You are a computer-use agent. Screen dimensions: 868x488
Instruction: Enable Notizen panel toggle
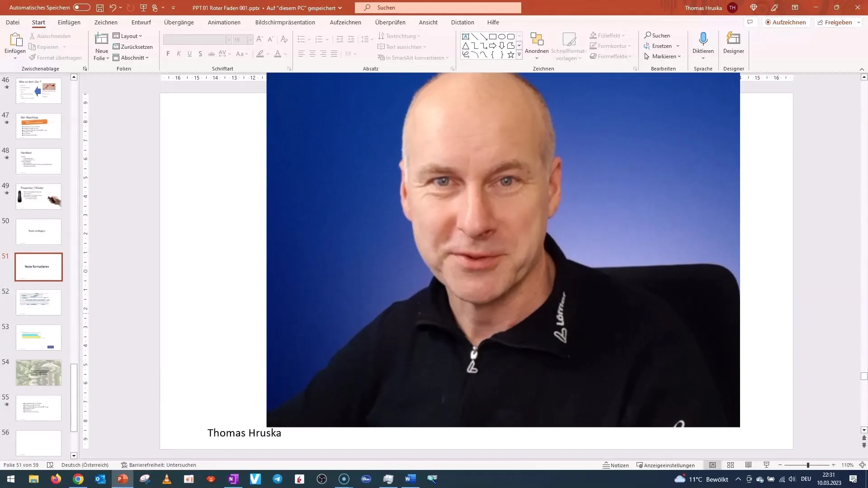(616, 465)
